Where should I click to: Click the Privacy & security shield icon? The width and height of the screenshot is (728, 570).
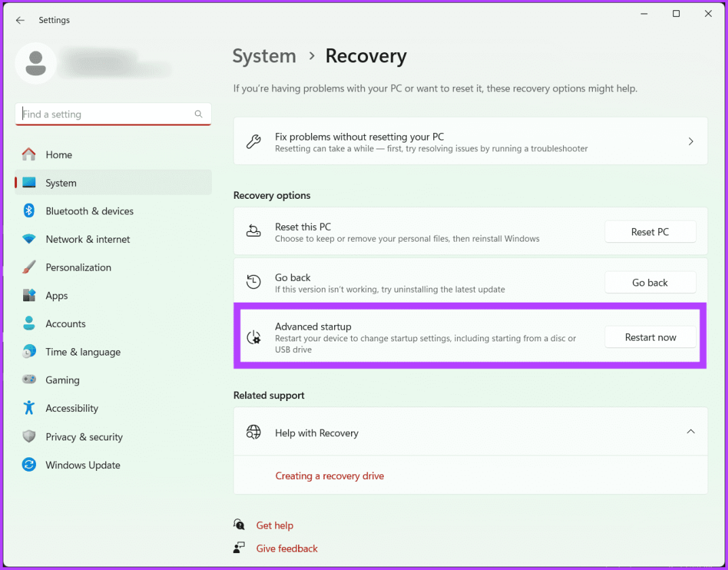[29, 437]
